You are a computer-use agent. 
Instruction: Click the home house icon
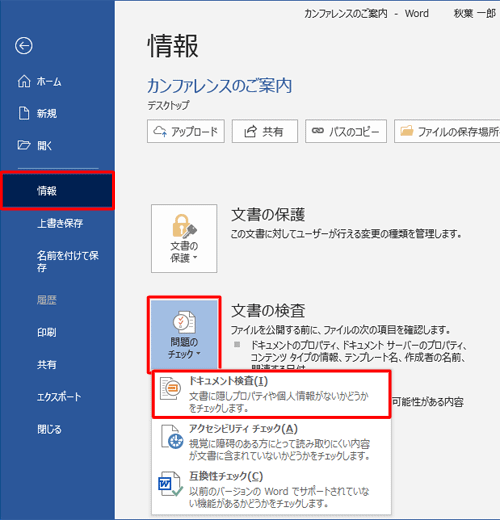(x=24, y=81)
